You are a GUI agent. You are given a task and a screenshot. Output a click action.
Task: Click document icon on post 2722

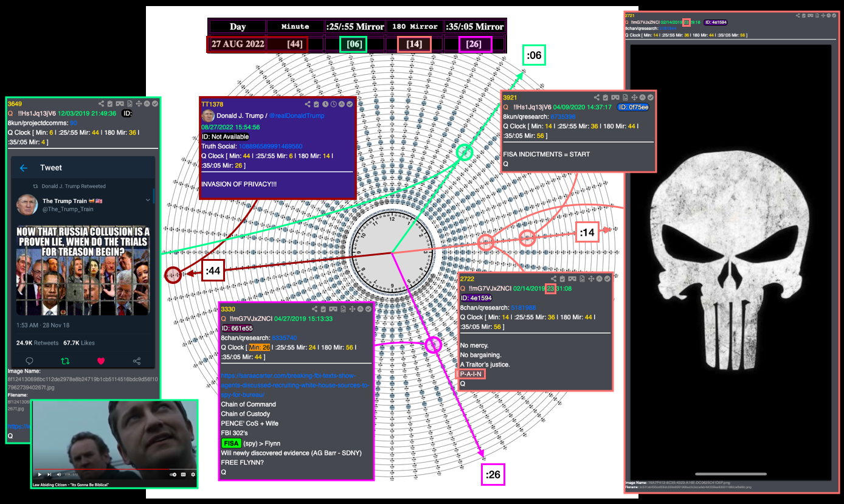(582, 279)
